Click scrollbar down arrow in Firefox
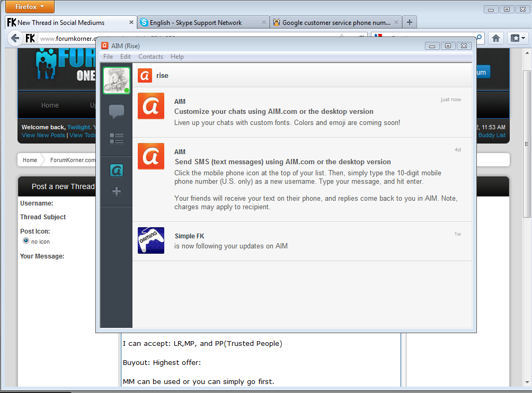Viewport: 532px width, 393px height. 527,382
